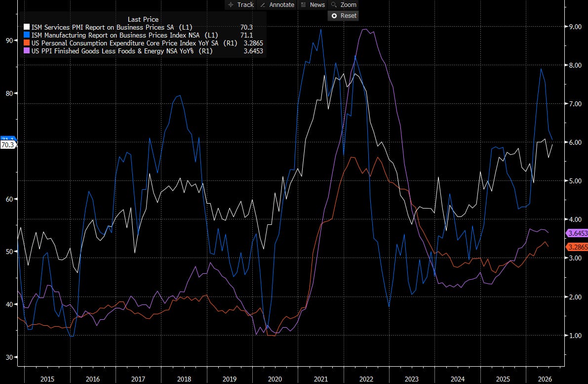Screen dimensions: 588x384
Task: Select US Personal Consumption Expenditure Core legend text
Action: coord(134,43)
